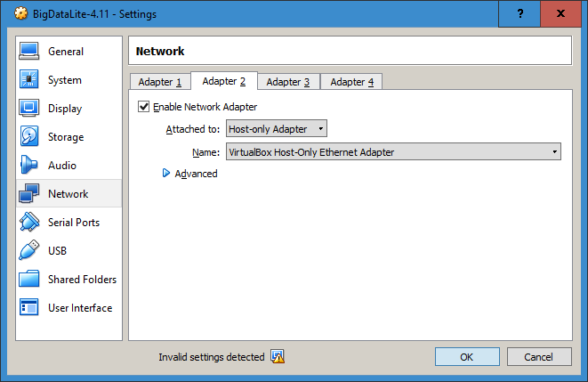Image resolution: width=588 pixels, height=382 pixels.
Task: Open the adapter Name dropdown
Action: click(x=393, y=151)
